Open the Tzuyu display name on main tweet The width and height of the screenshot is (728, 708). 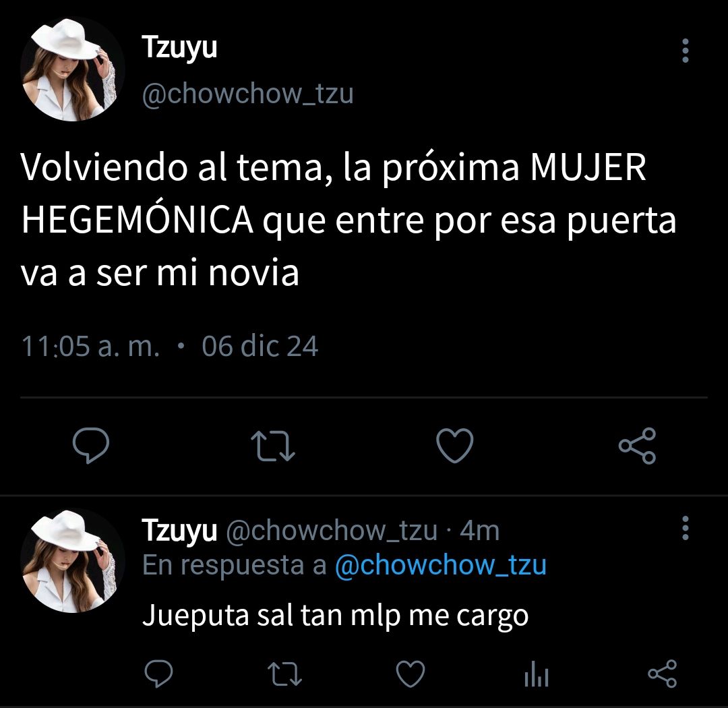(179, 49)
